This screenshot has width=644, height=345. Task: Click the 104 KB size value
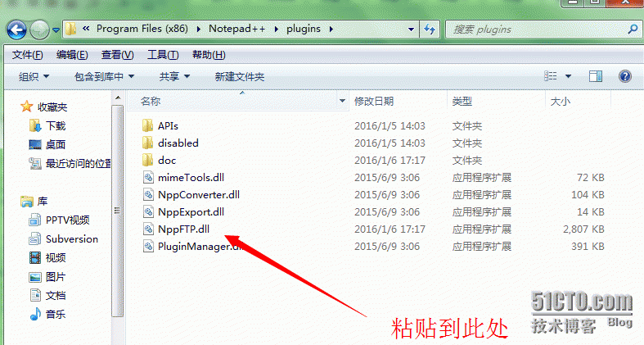588,194
